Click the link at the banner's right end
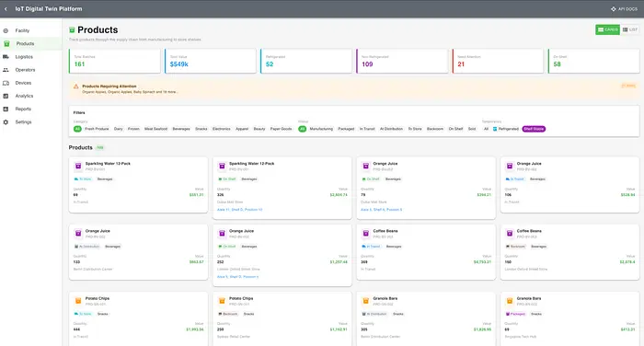Screen dimensions: 644x346 click(x=628, y=86)
